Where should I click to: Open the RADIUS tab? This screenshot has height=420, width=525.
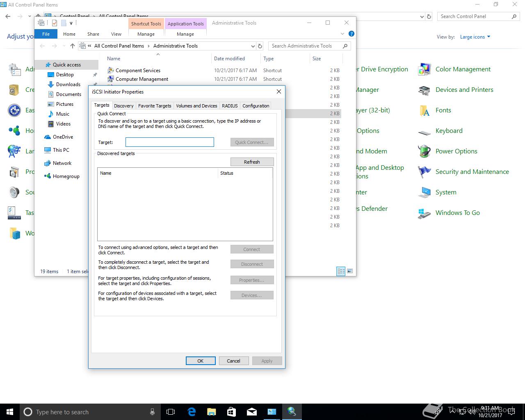[x=230, y=106]
